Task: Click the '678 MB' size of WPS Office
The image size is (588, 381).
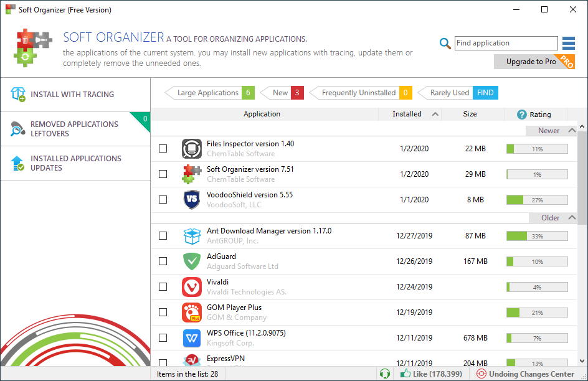Action: point(475,338)
